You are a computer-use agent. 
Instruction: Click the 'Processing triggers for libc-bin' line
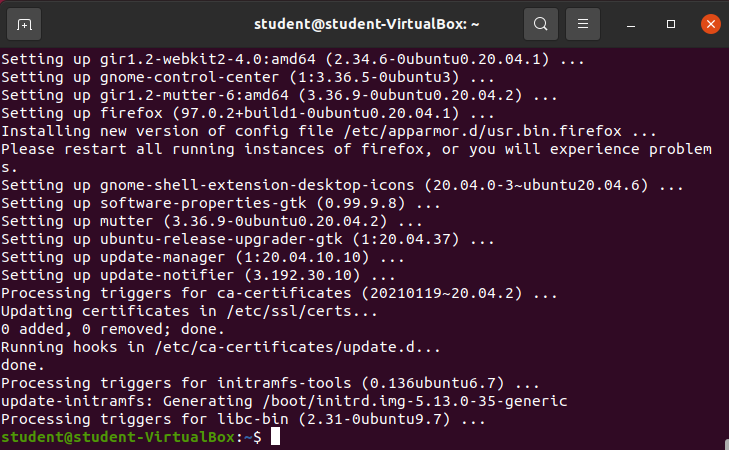coord(243,419)
